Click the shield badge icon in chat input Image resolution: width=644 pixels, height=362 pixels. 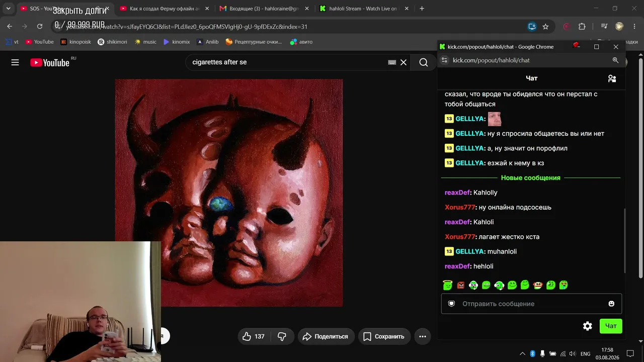[x=451, y=304]
